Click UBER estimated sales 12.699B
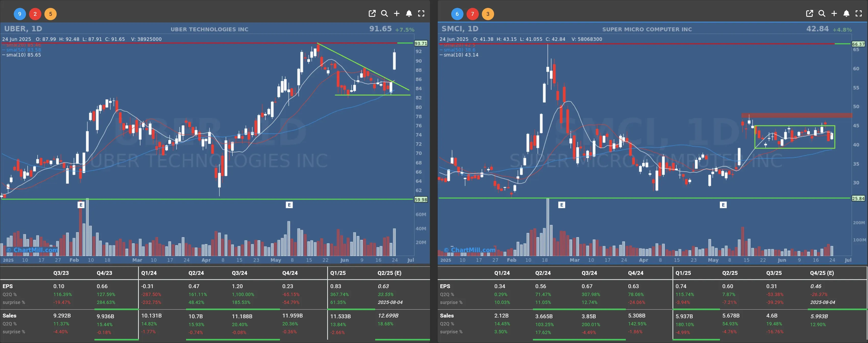868x343 pixels. click(x=388, y=316)
